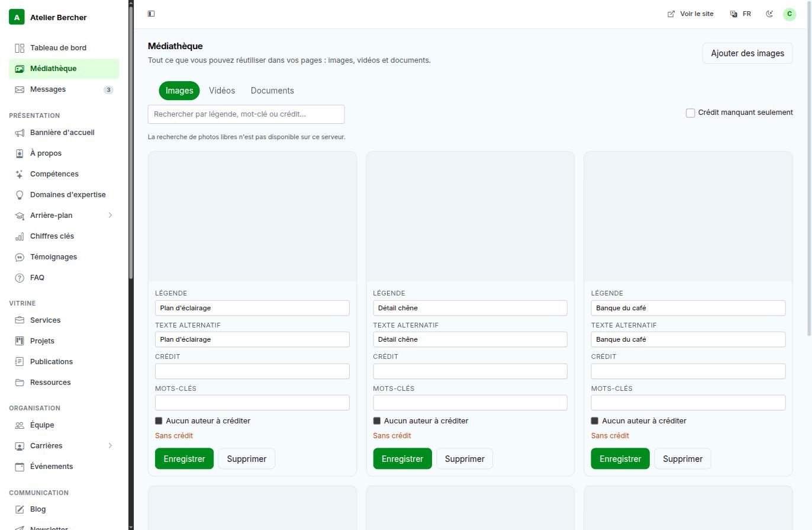Viewport: 812px width, 530px height.
Task: Click the Compétences sparkle icon
Action: 20,174
